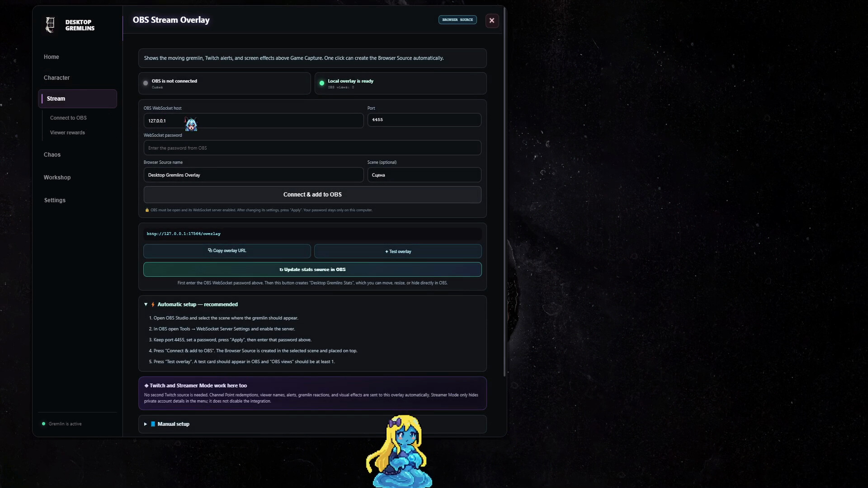
Task: Click the Gremlin is active status
Action: 65,424
